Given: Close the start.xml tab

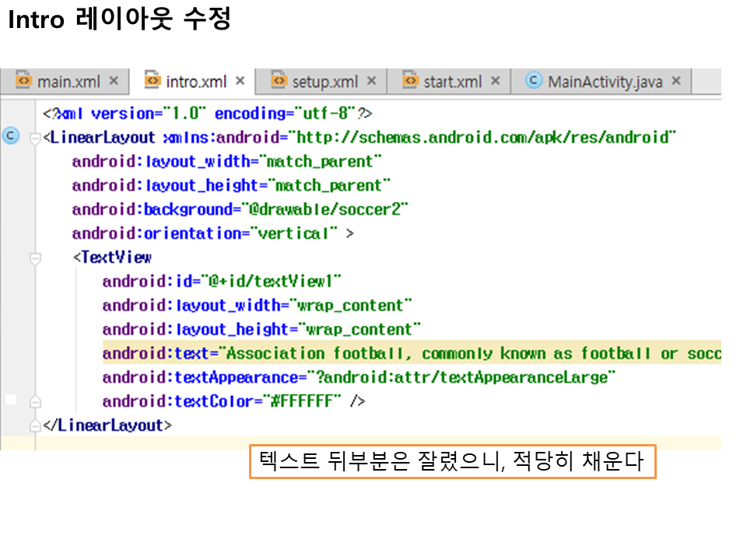Looking at the screenshot, I should click(x=495, y=81).
